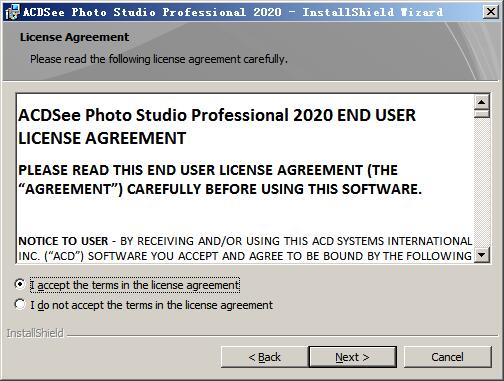Image resolution: width=504 pixels, height=381 pixels.
Task: Close the InstallShield Wizard window
Action: coord(490,12)
